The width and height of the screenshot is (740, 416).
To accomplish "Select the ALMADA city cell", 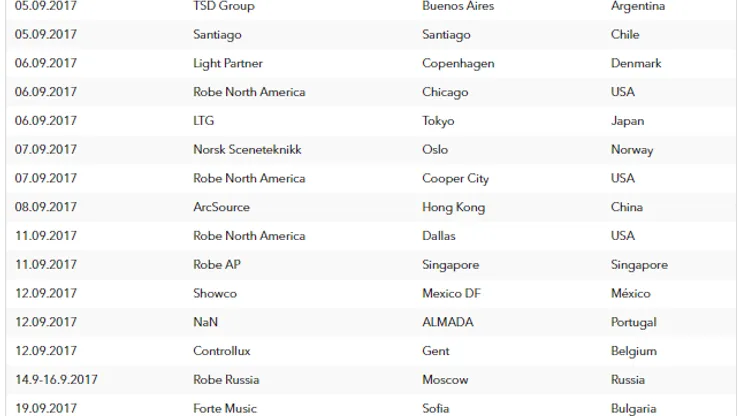I will point(448,322).
